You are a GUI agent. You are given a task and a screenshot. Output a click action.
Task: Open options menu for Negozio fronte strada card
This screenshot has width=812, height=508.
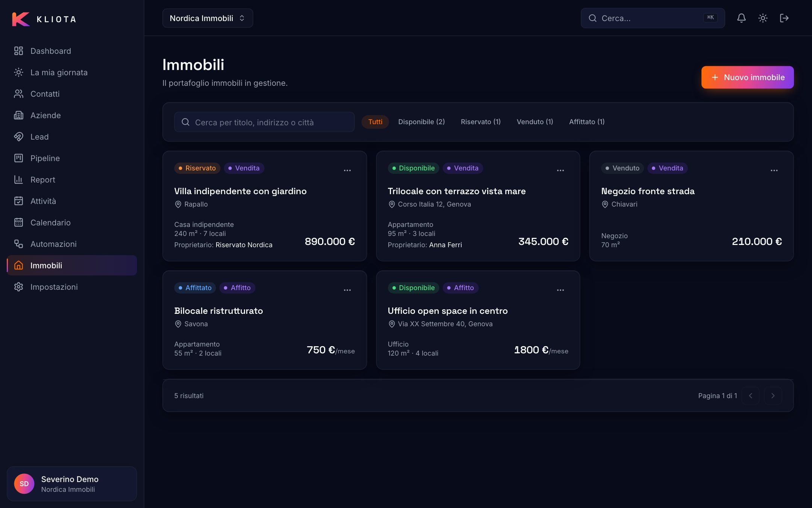tap(774, 170)
